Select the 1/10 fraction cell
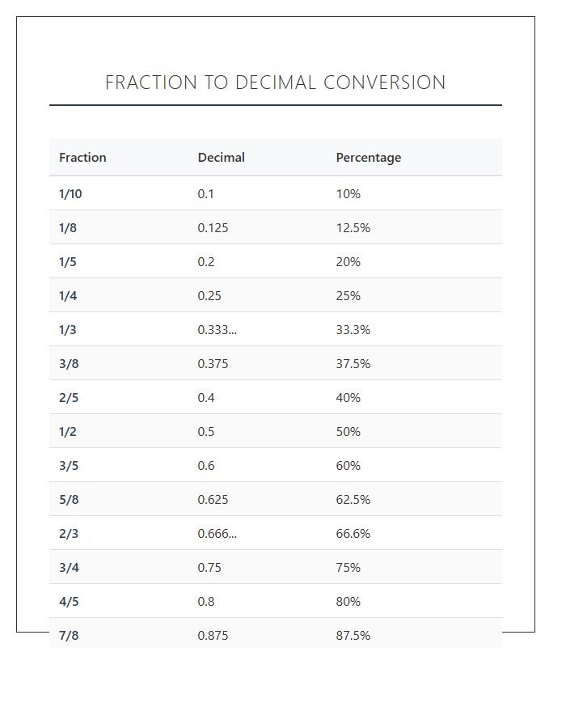Image resolution: width=566 pixels, height=728 pixels. pos(70,193)
